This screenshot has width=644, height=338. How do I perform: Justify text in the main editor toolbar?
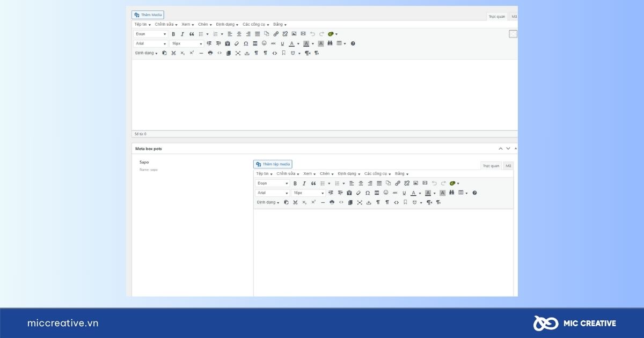pos(258,34)
